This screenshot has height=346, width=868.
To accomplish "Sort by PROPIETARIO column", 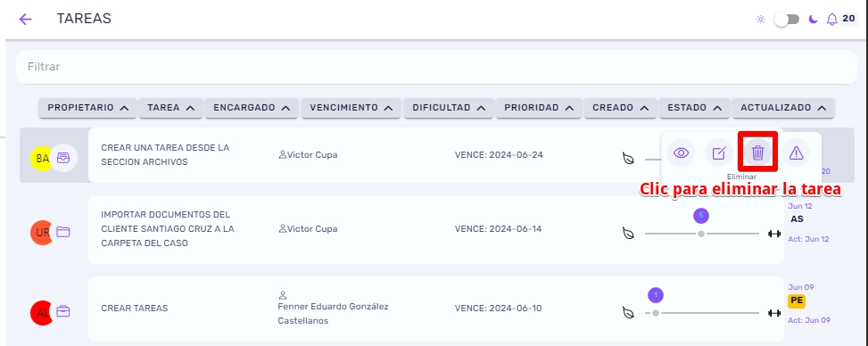I will click(x=88, y=108).
